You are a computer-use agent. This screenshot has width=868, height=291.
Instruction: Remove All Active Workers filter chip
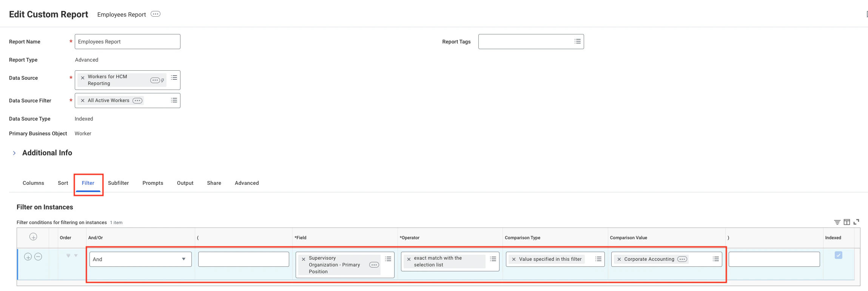coord(83,101)
